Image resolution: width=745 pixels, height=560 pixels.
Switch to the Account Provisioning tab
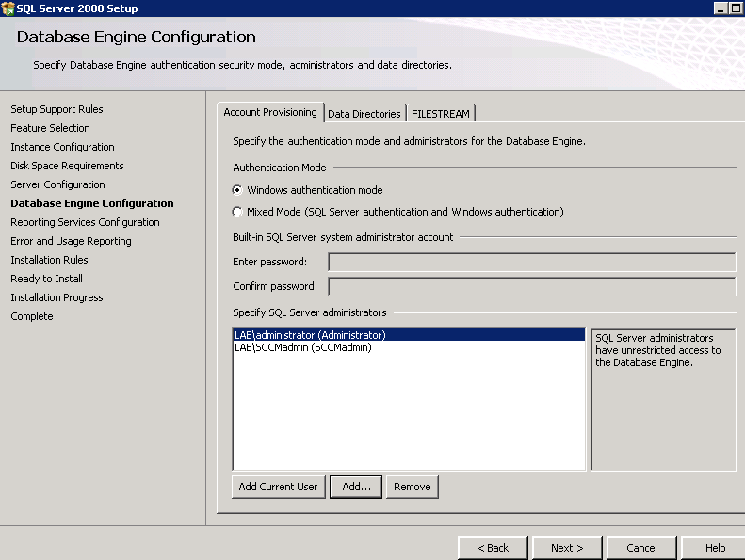coord(270,113)
